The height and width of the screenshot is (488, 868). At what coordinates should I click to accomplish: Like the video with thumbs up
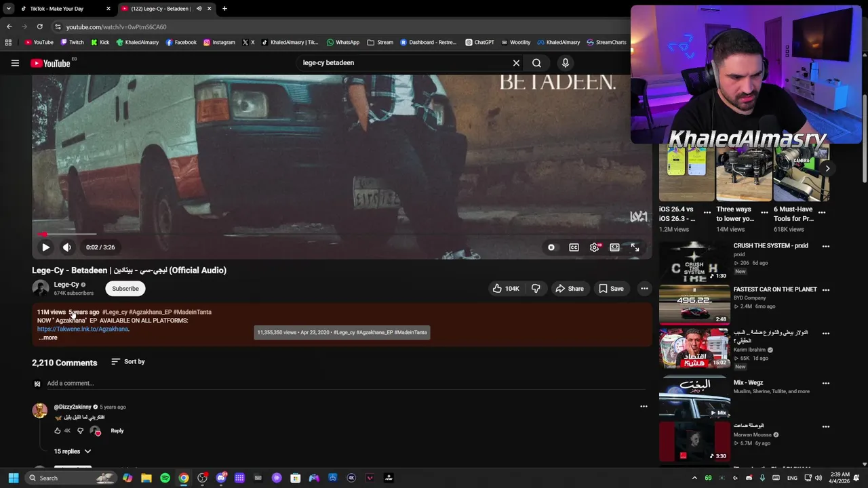[505, 289]
